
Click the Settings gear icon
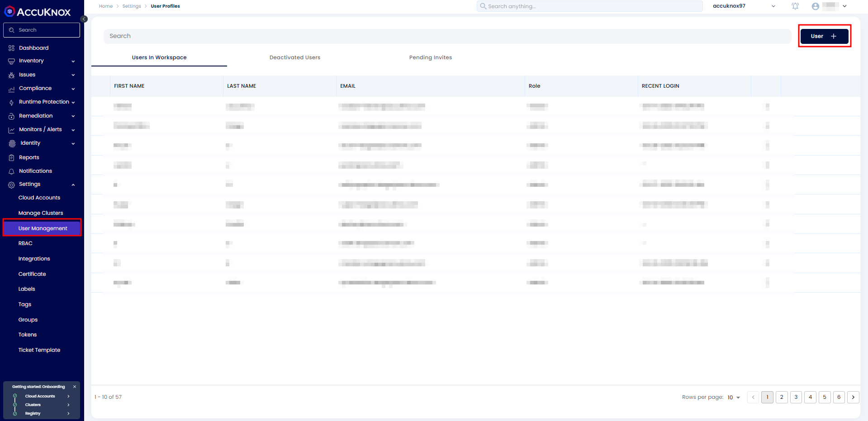coord(11,184)
